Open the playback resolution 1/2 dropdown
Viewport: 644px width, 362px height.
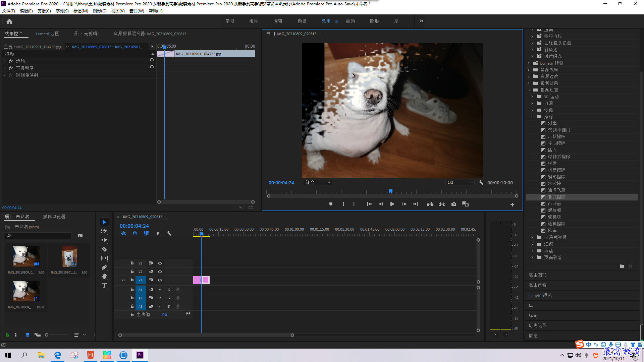(460, 183)
